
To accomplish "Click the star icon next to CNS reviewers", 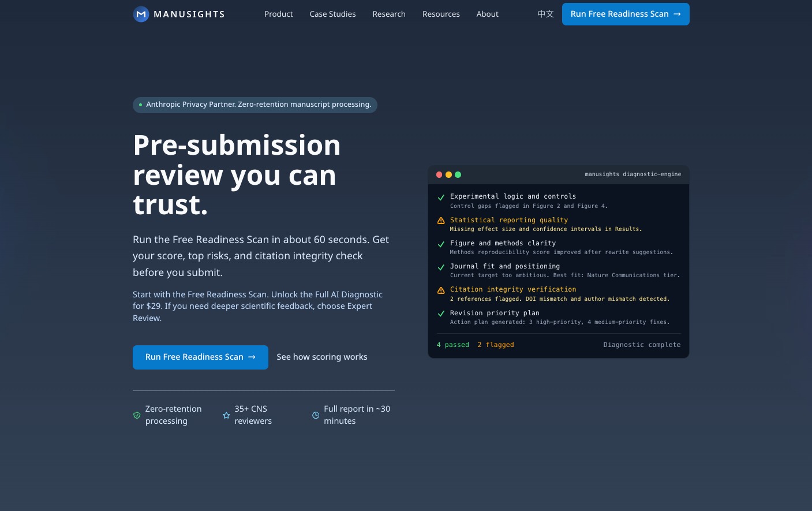I will [226, 415].
